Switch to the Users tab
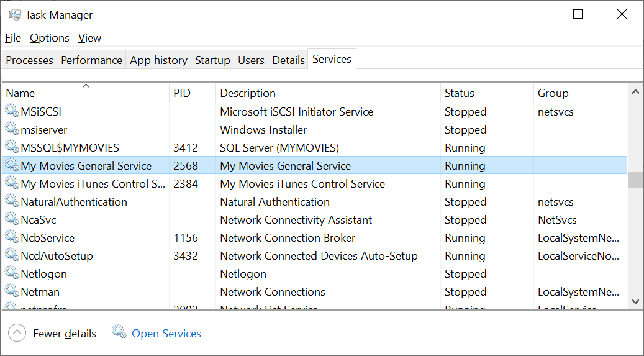644x356 pixels. click(x=251, y=60)
